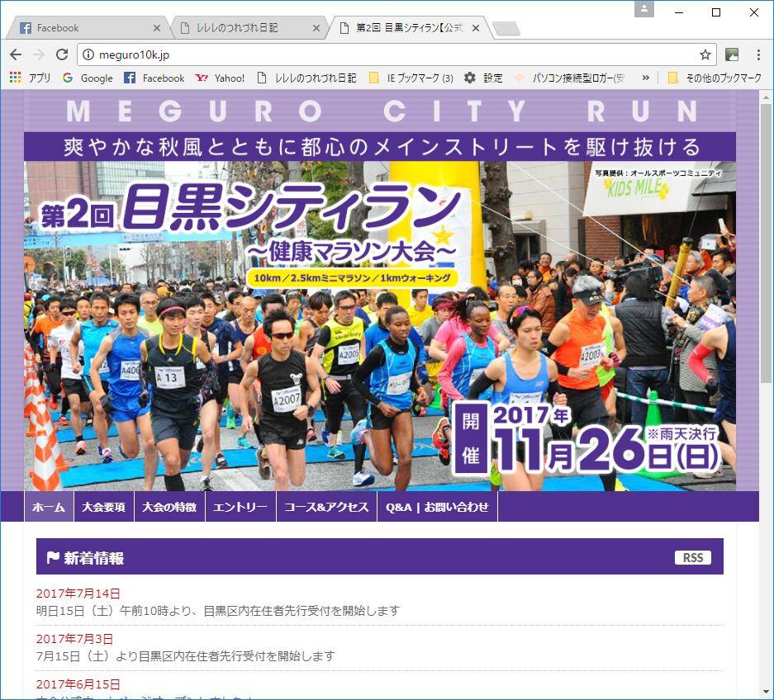774x700 pixels.
Task: View site information icon in address bar
Action: pos(88,54)
